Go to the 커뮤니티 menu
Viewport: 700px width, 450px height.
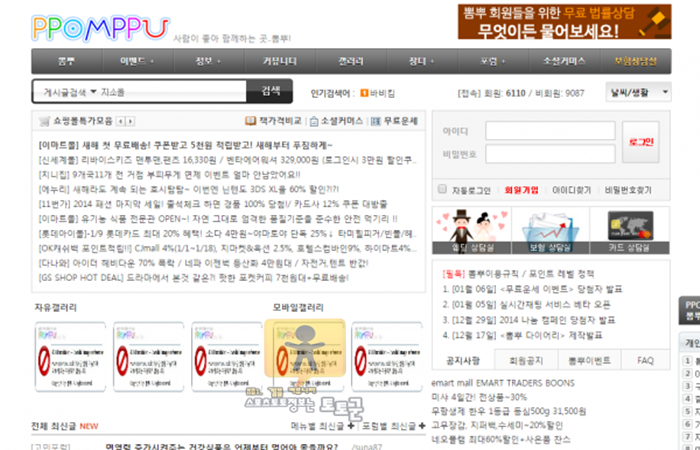[280, 61]
